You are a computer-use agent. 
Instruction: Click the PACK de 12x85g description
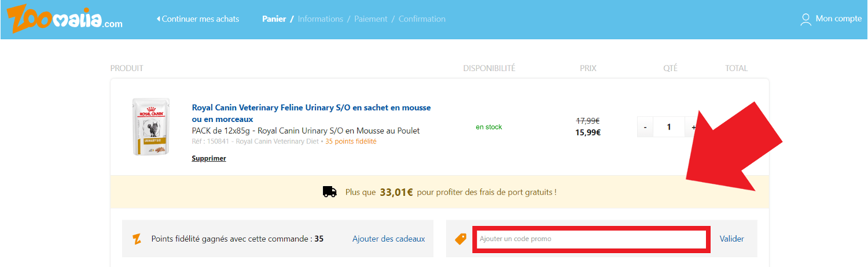pos(306,131)
